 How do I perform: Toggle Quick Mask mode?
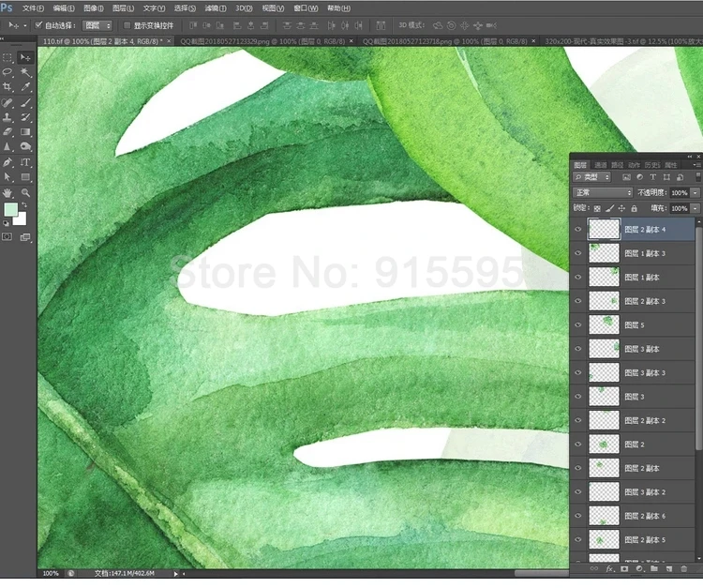click(7, 237)
